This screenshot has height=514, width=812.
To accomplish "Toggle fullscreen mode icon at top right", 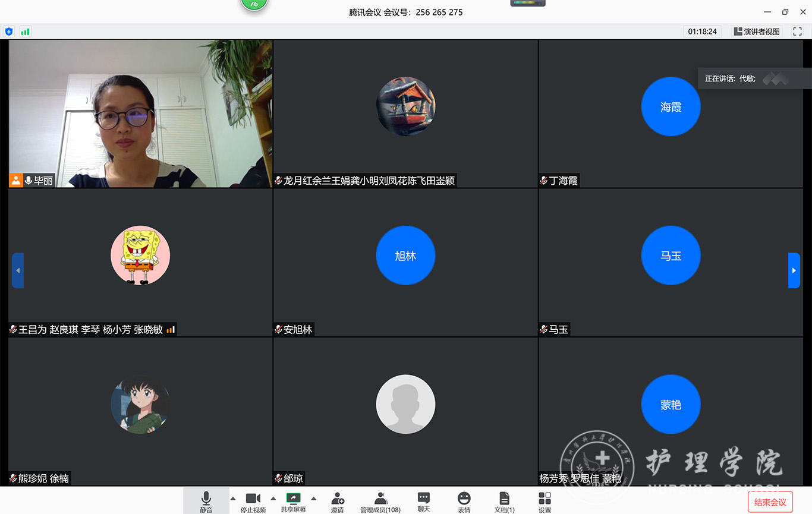I will (797, 31).
